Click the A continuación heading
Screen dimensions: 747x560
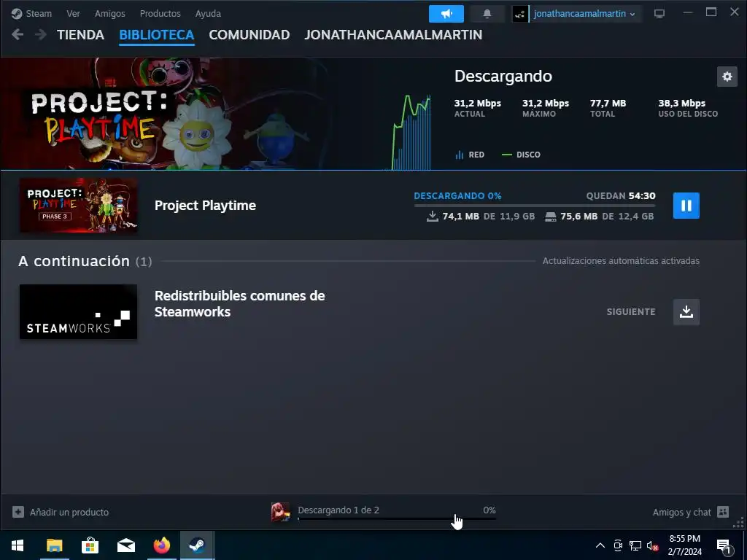click(74, 261)
